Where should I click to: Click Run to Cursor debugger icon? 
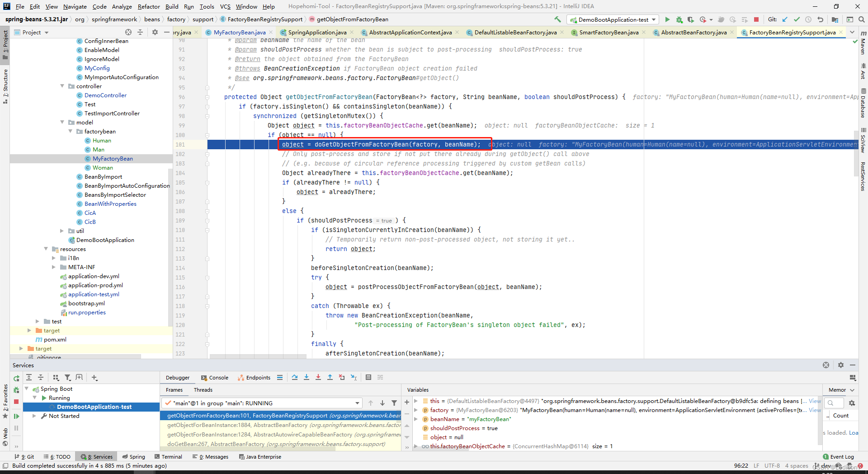pos(354,377)
